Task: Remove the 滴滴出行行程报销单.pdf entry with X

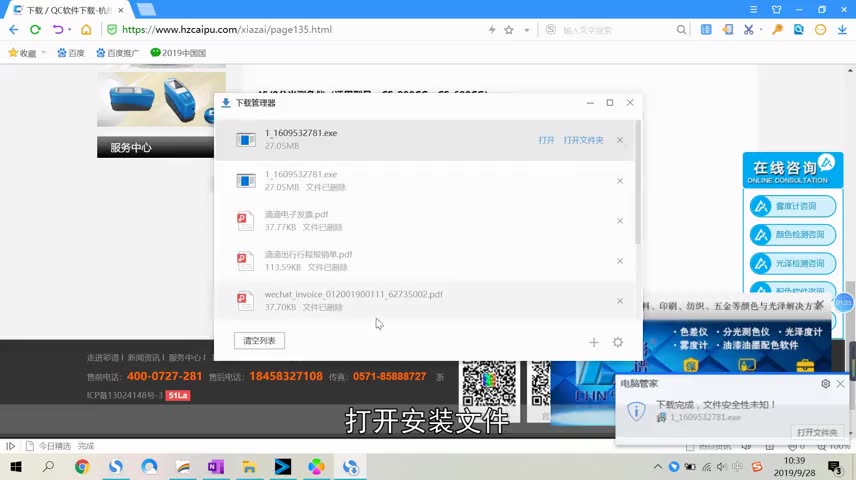Action: 620,261
